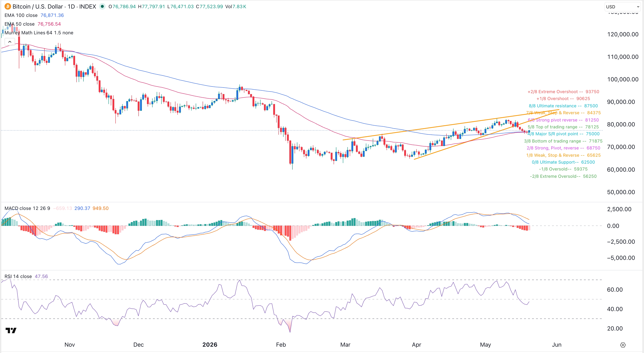Click the opening price O76,786.94 value
The height and width of the screenshot is (353, 644).
(122, 7)
